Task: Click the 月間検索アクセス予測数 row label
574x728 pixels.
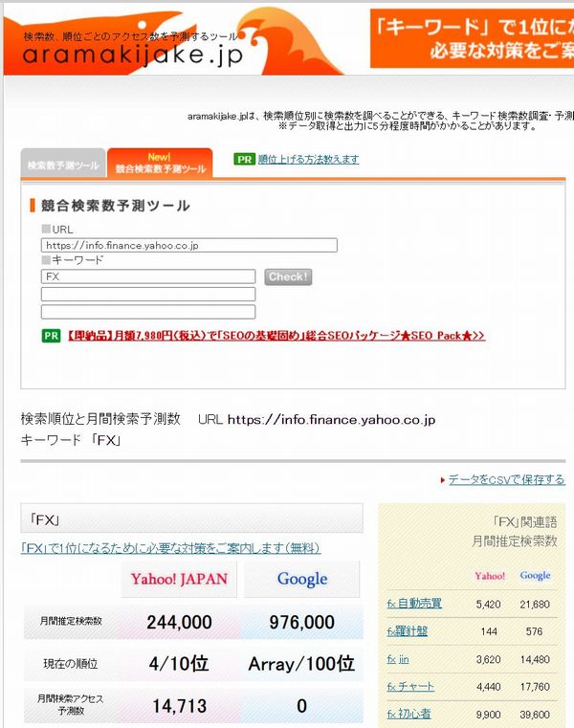Action: [71, 705]
